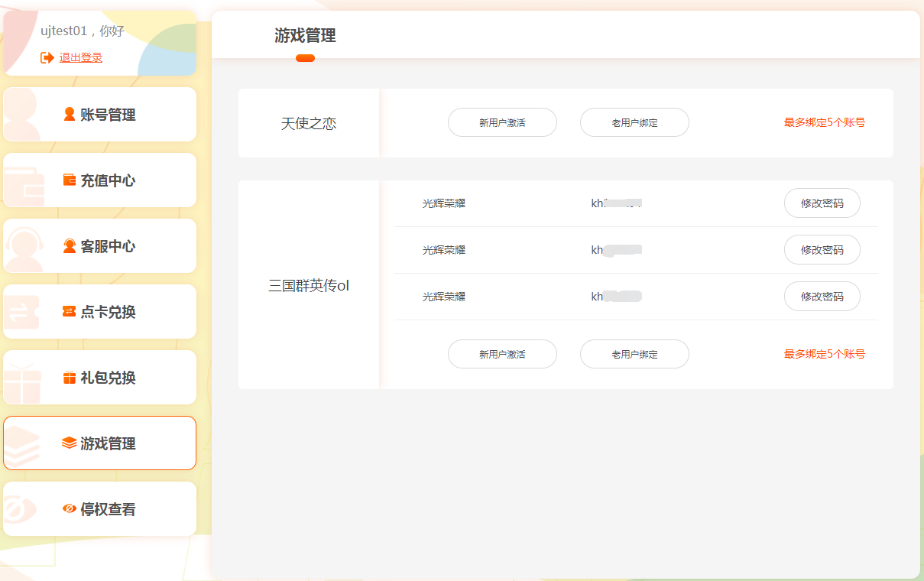Click the logout arrow icon

pos(47,57)
